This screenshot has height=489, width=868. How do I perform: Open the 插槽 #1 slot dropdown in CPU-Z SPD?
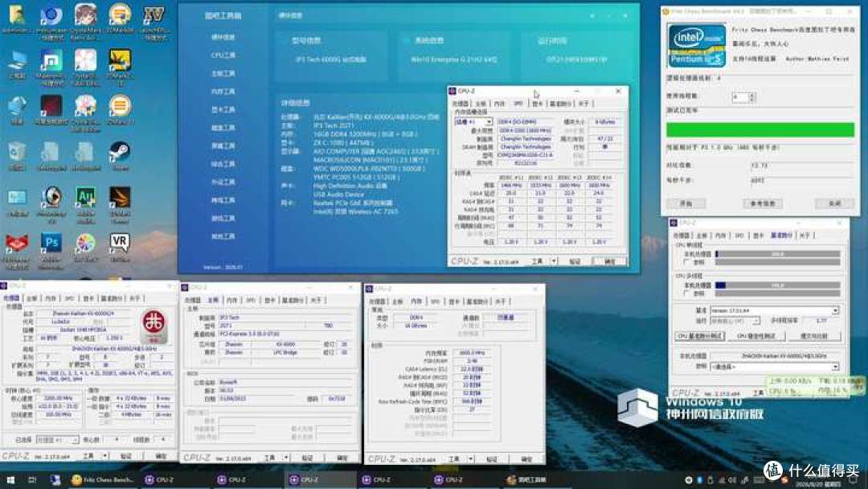coord(473,121)
